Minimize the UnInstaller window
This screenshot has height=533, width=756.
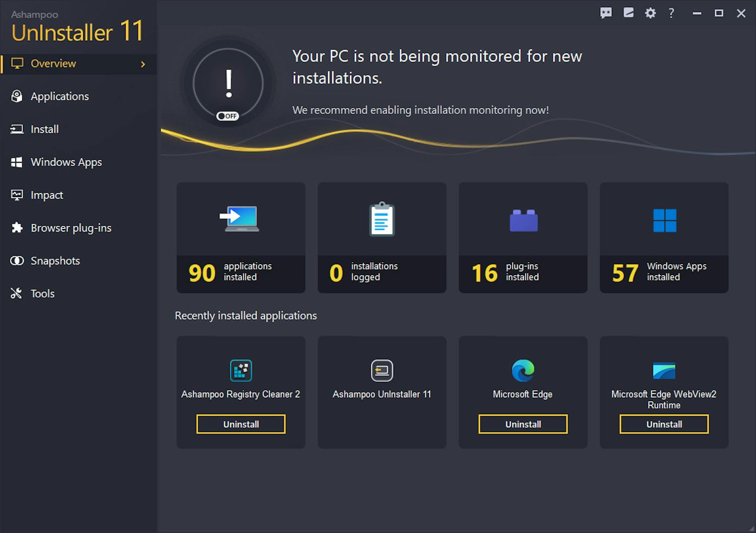[x=697, y=14]
